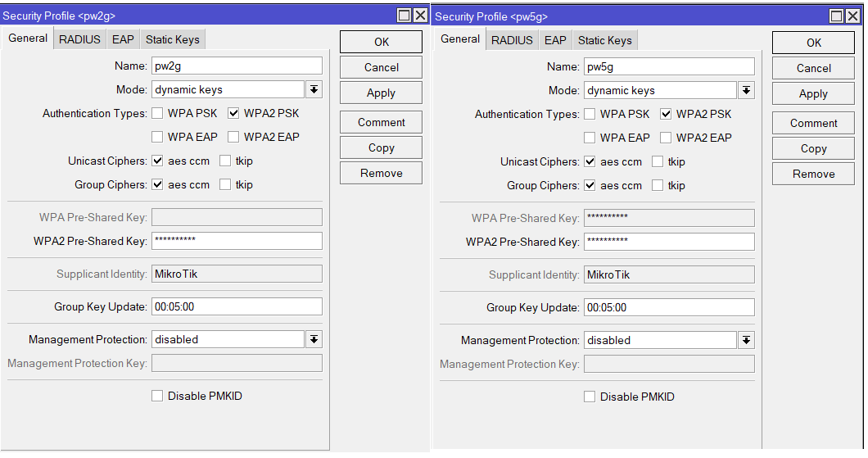The width and height of the screenshot is (868, 458).
Task: Click Management Protection value in pw5g window
Action: [x=660, y=340]
